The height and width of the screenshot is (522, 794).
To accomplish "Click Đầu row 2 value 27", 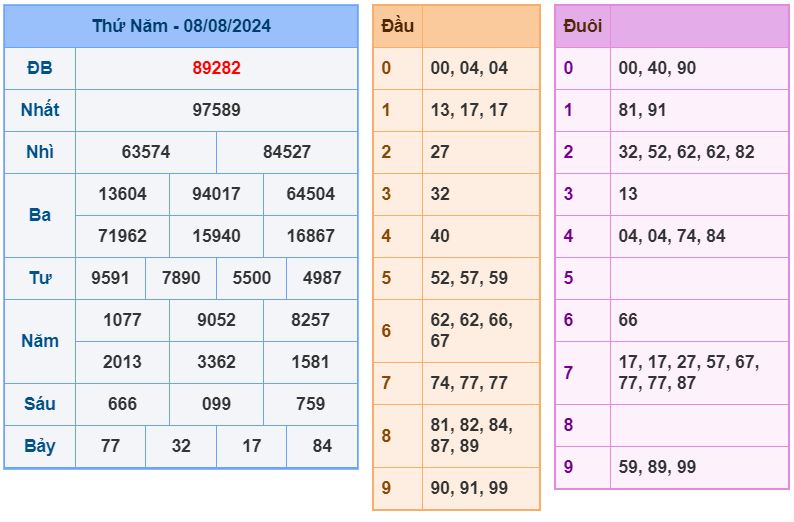I will tap(440, 152).
